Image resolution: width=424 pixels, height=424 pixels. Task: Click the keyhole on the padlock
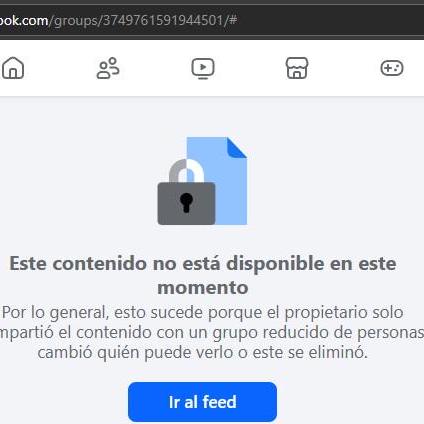pyautogui.click(x=186, y=202)
